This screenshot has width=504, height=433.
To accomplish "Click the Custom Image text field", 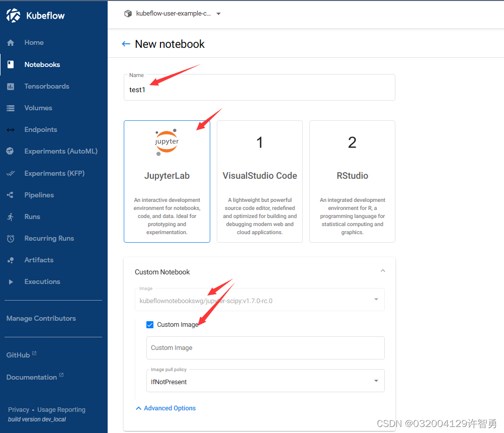I will tap(266, 348).
